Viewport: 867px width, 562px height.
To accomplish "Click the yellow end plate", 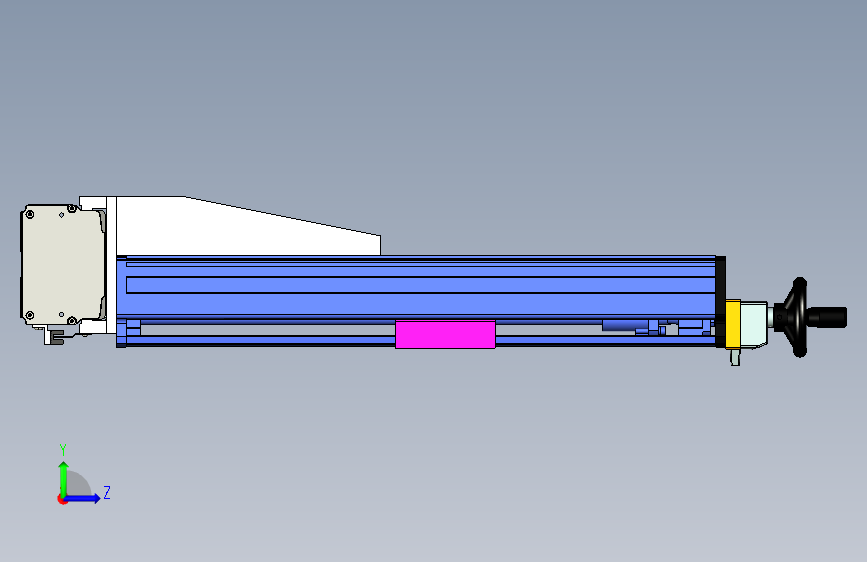I will (733, 324).
